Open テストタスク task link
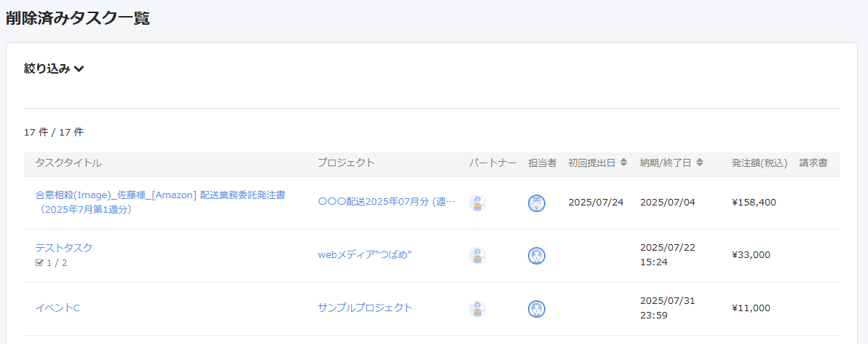 tap(63, 248)
